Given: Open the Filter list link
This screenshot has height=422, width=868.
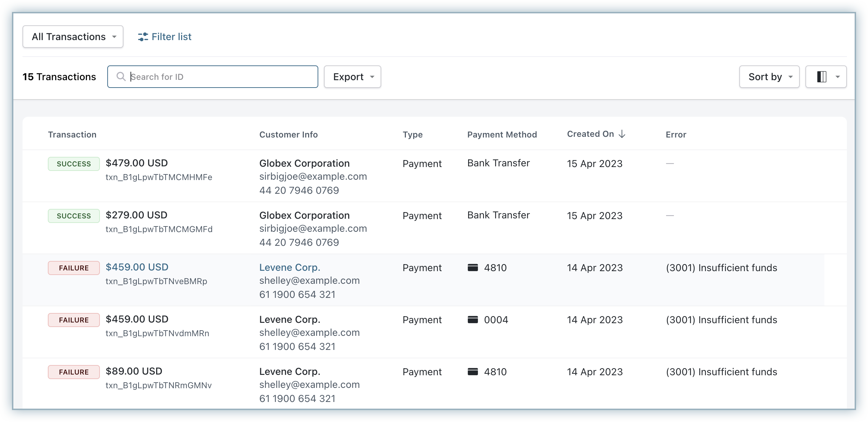Looking at the screenshot, I should pos(171,37).
